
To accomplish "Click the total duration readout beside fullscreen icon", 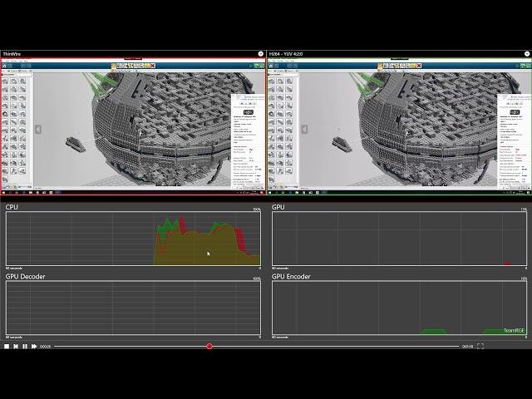I will (x=467, y=347).
